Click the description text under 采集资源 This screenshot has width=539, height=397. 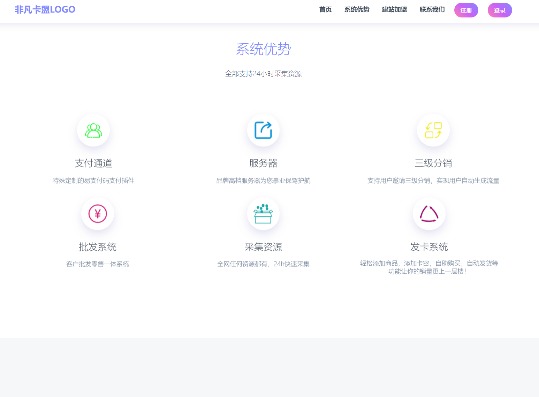(x=263, y=264)
